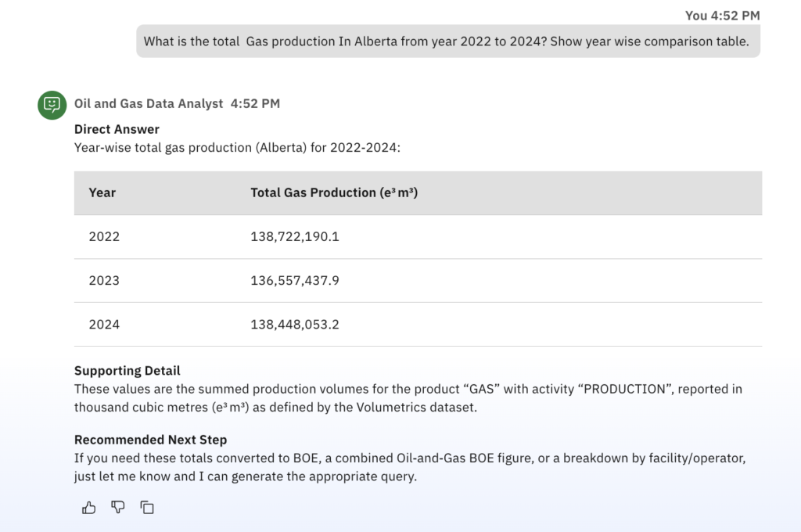This screenshot has width=801, height=532.
Task: Click the Supporting Detail heading
Action: click(x=128, y=371)
